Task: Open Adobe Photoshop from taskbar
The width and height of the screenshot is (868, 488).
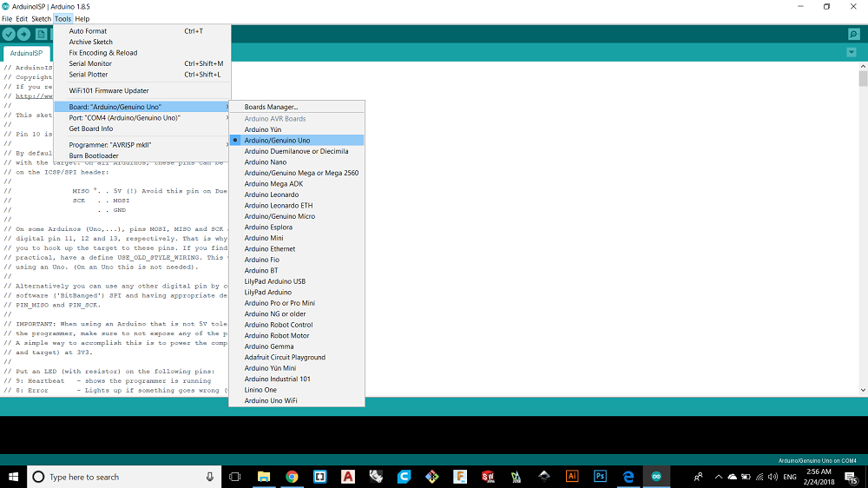Action: 600,477
